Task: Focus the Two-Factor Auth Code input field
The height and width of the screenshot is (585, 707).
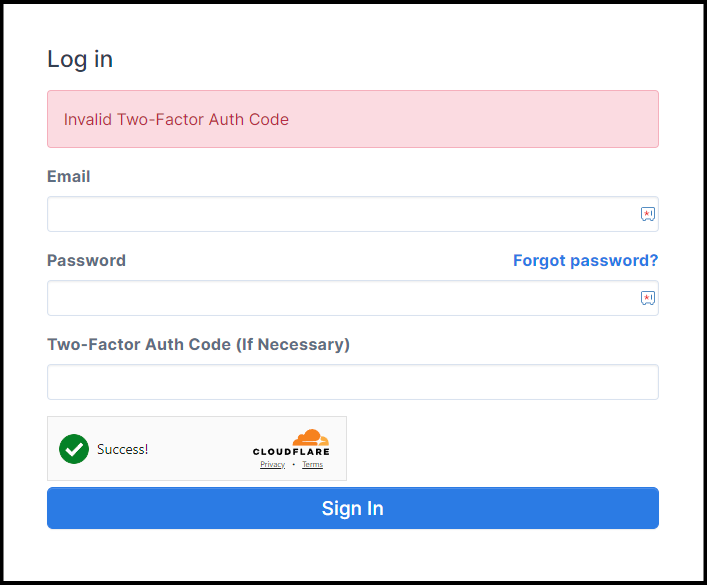Action: tap(352, 382)
